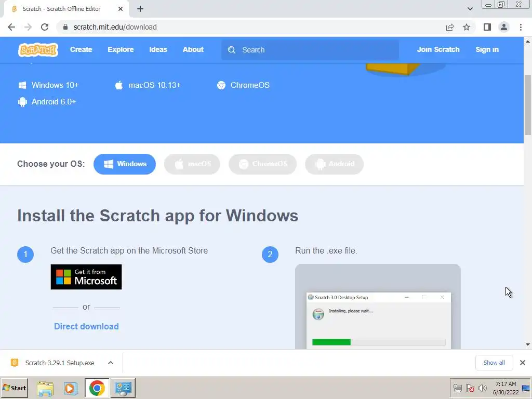This screenshot has height=399, width=532.
Task: Click the volume speaker tray icon
Action: point(482,388)
